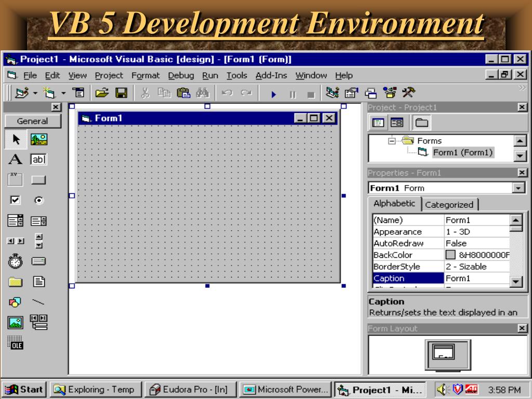
Task: Select the vertical scrollbar control tool
Action: 39,241
